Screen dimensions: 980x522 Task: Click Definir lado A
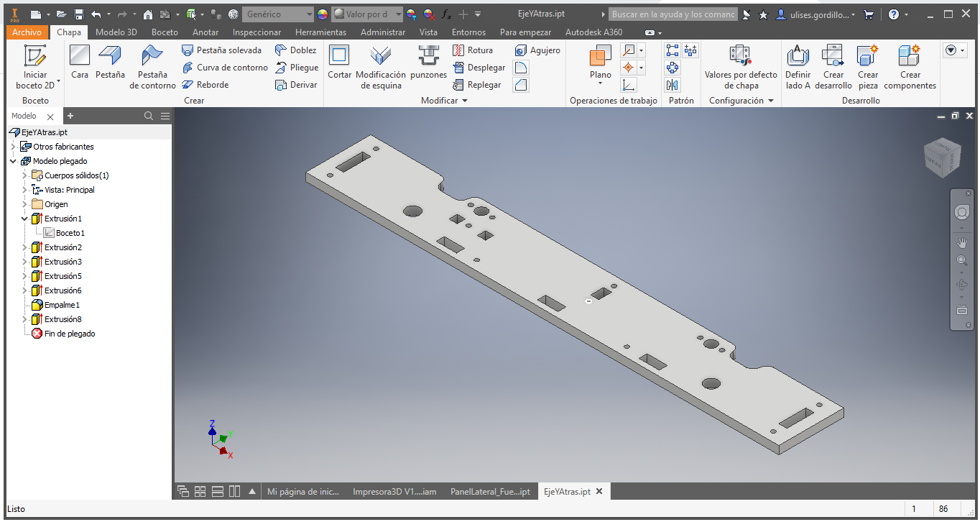tap(798, 68)
